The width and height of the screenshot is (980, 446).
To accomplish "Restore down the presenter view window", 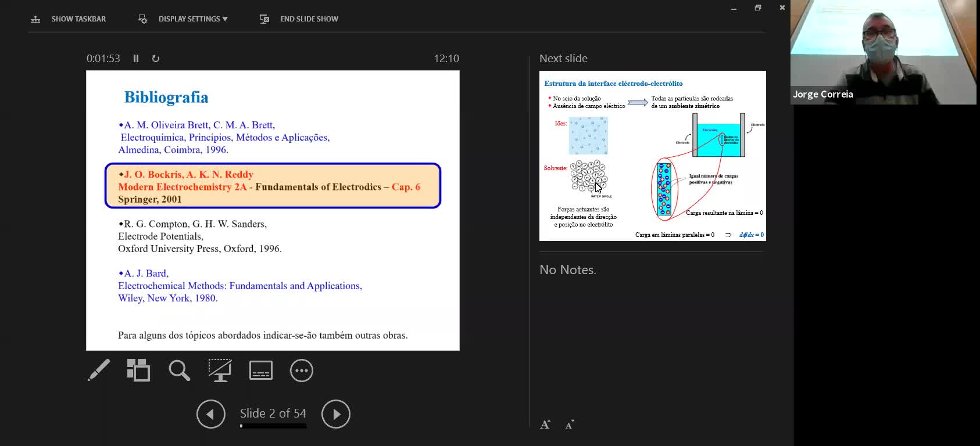I will pos(757,8).
